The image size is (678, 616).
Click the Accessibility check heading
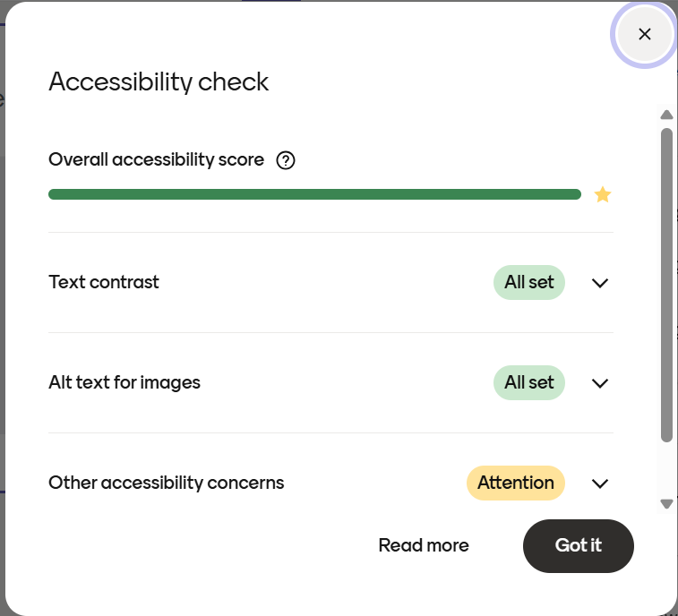(159, 81)
